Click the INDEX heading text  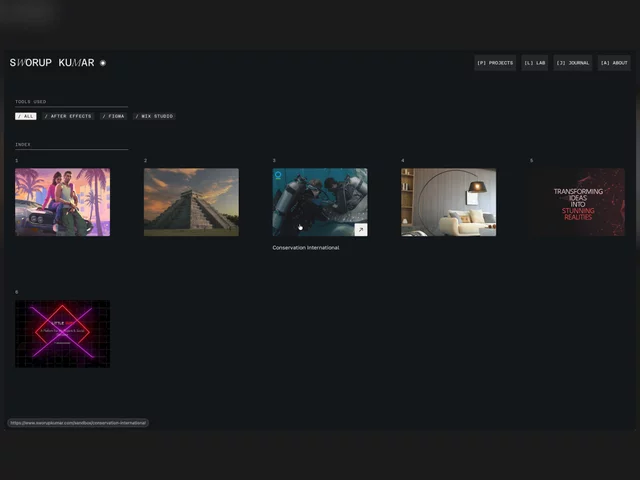pyautogui.click(x=23, y=144)
